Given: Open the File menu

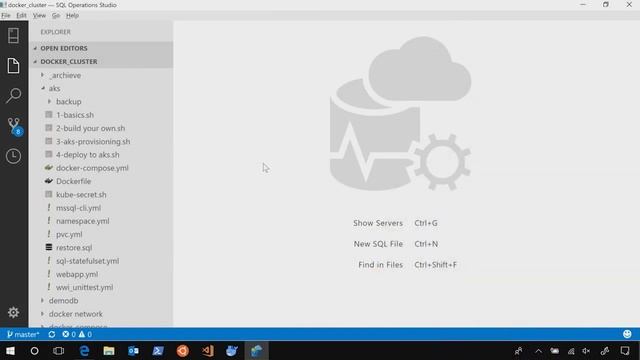Looking at the screenshot, I should (6, 16).
